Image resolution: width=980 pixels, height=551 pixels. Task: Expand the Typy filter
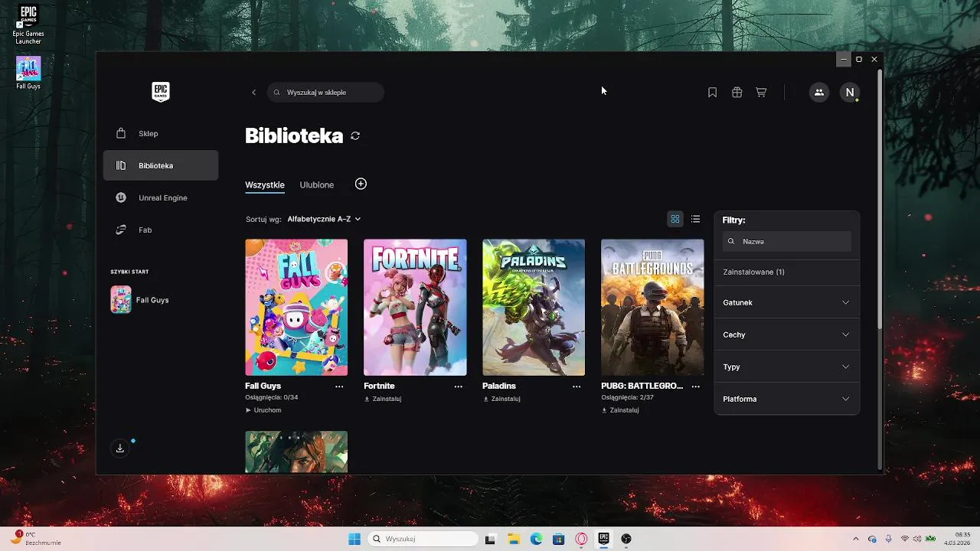pos(787,367)
